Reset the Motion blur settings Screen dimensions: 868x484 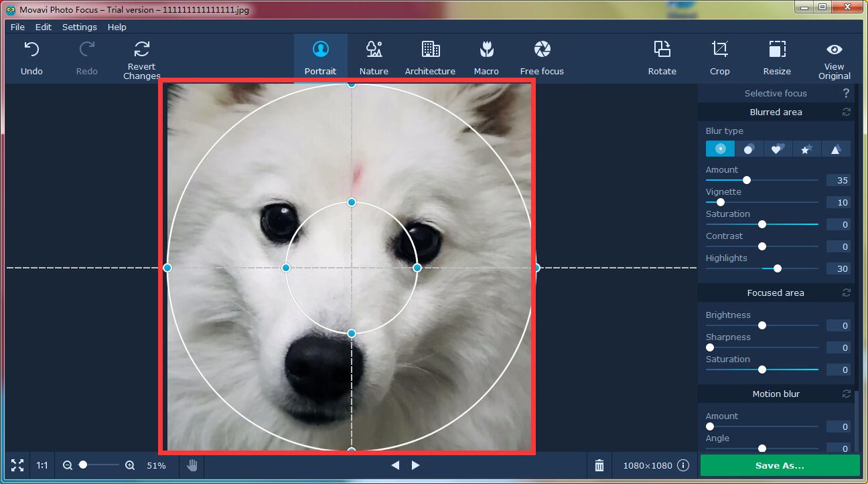coord(847,394)
